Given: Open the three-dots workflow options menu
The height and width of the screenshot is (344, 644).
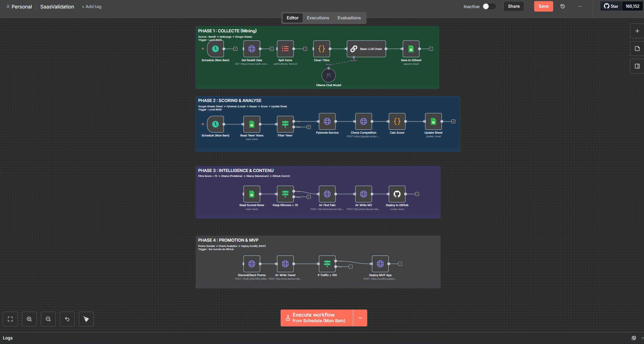Looking at the screenshot, I should coord(580,6).
